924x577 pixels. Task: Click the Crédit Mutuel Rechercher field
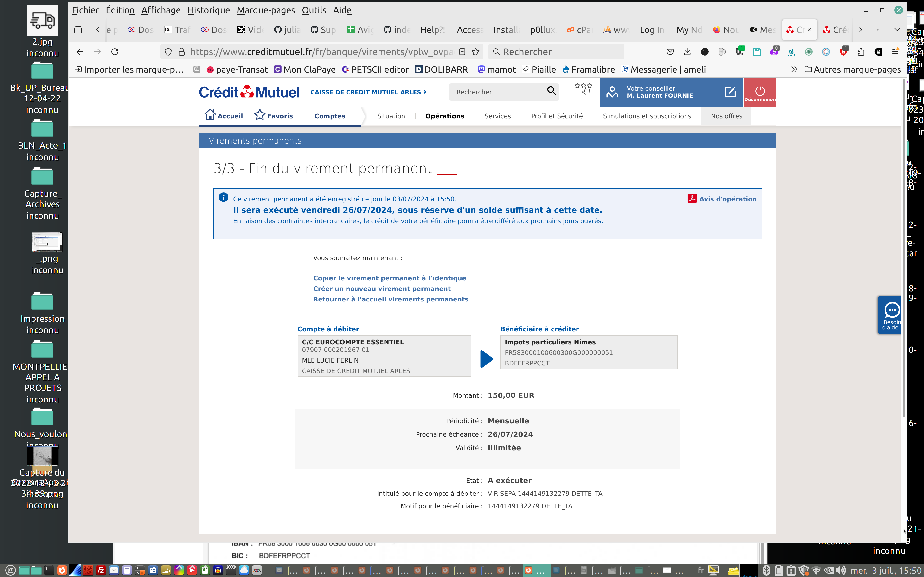[x=496, y=92]
